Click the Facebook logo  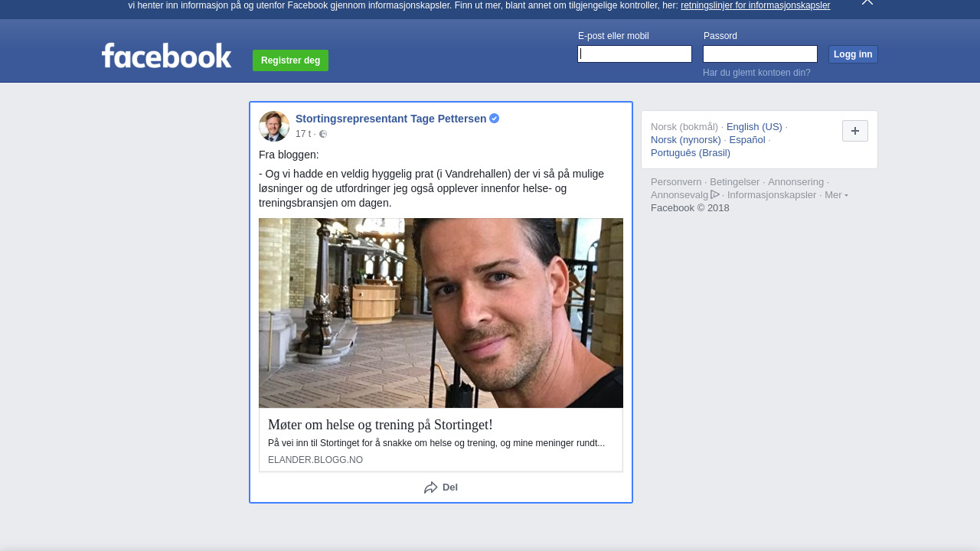point(166,55)
